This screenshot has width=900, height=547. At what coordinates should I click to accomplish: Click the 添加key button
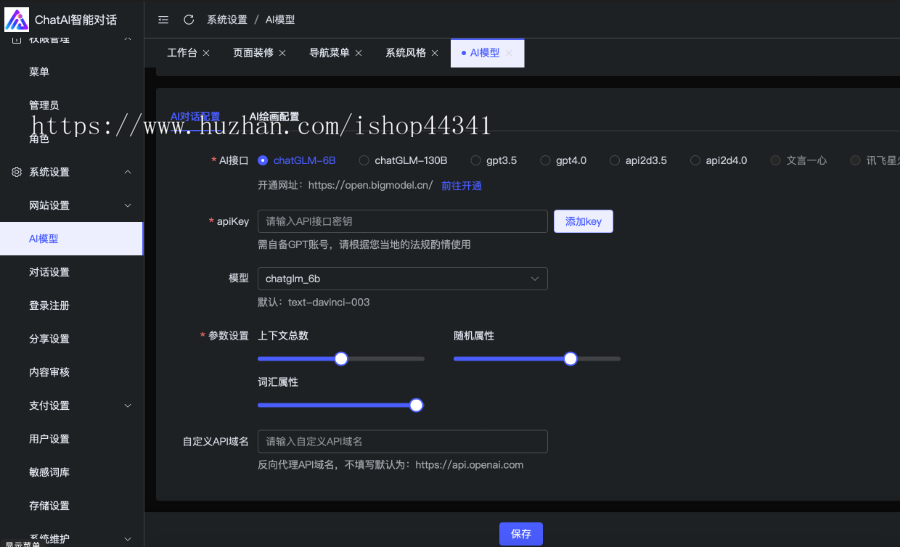(x=583, y=222)
